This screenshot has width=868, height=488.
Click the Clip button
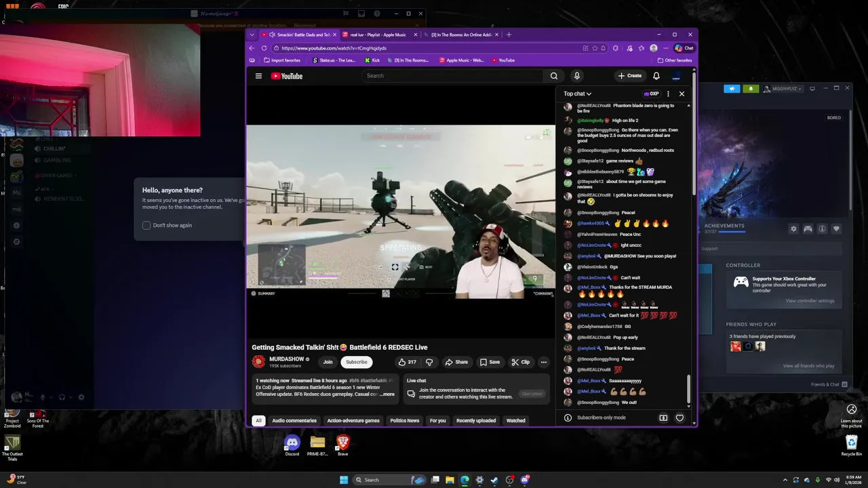521,362
